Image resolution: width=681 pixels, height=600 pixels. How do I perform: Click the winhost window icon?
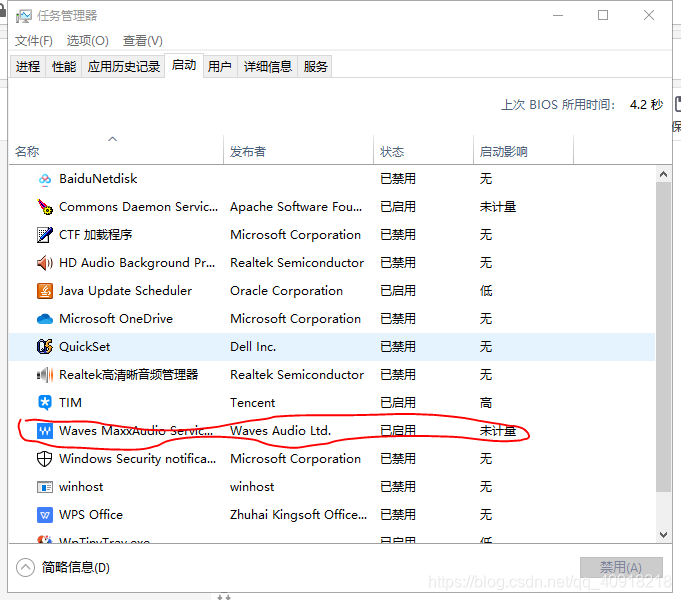click(x=45, y=487)
